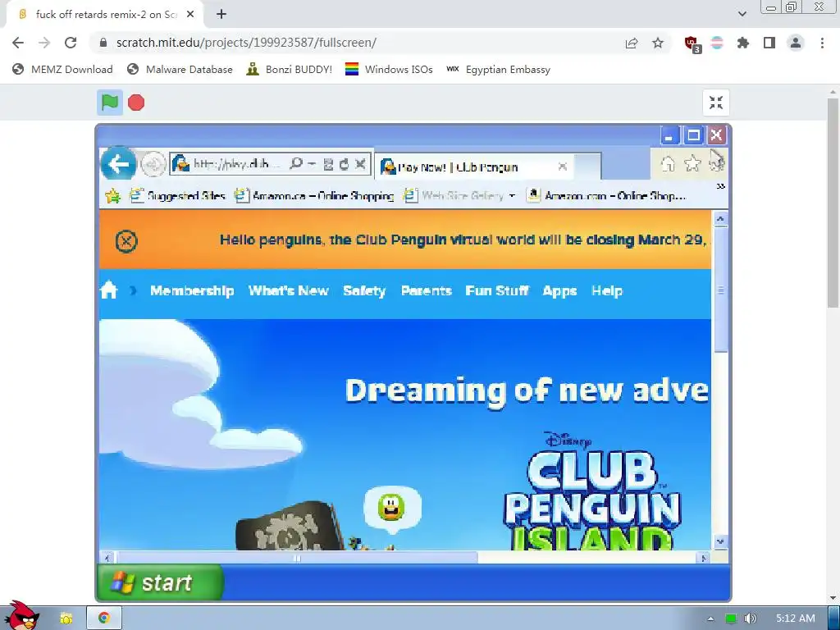Screen dimensions: 840x630
Task: Click the green XP start button
Action: pos(161,582)
